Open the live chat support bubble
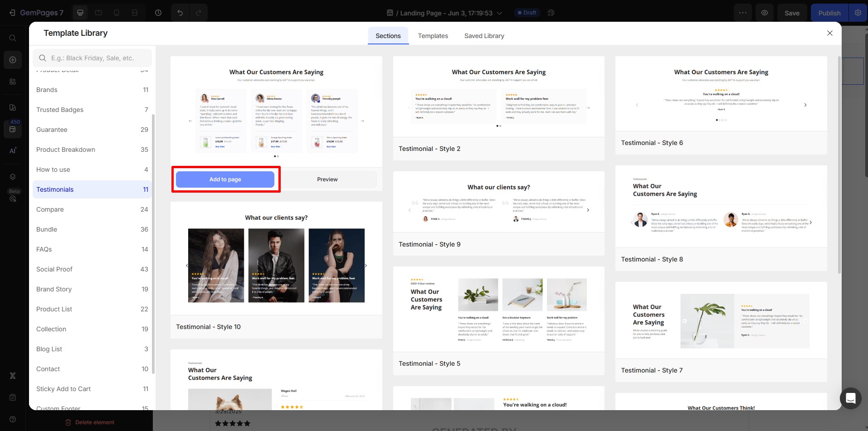 (850, 398)
